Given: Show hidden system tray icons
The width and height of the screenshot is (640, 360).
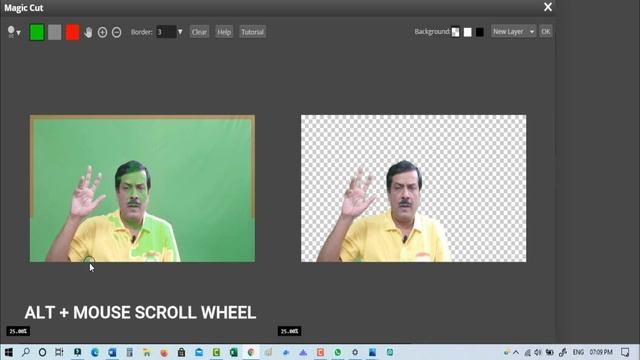Looking at the screenshot, I should tap(516, 352).
